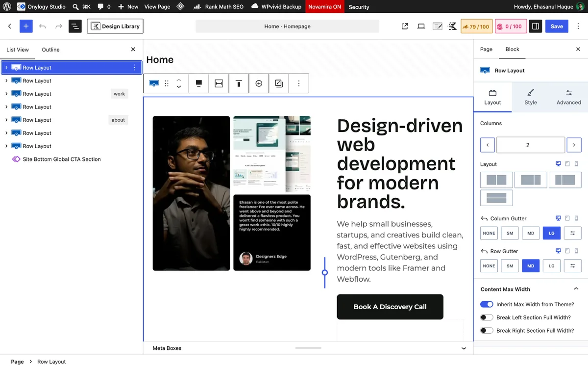Open Rank Math SEO admin bar menu

(220, 7)
